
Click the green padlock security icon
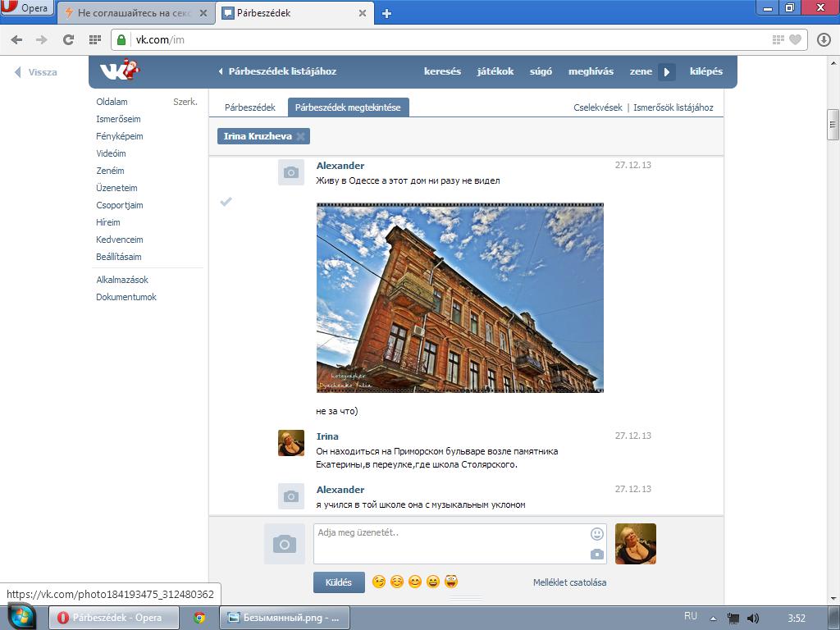point(121,39)
